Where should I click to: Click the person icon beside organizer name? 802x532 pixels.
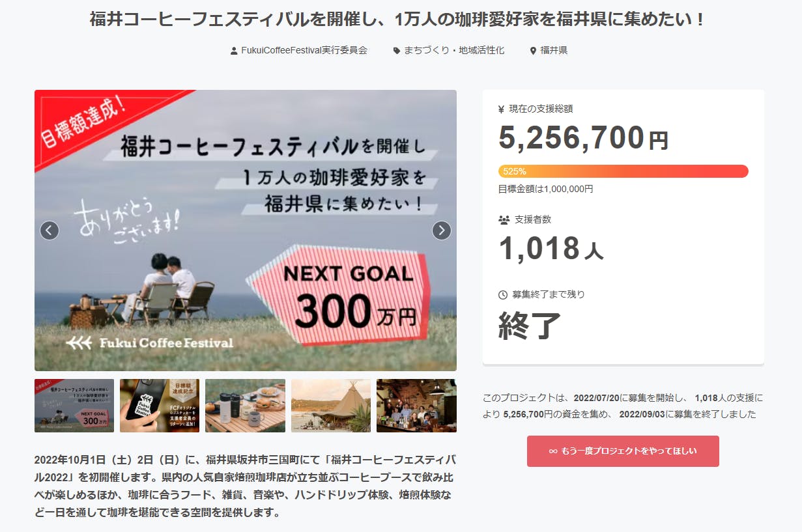coord(234,51)
